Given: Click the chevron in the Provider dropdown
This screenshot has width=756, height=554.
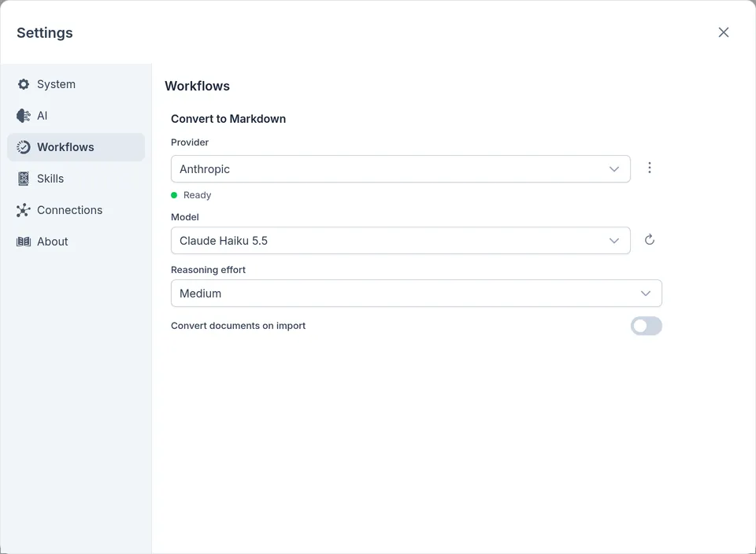Looking at the screenshot, I should pyautogui.click(x=613, y=169).
